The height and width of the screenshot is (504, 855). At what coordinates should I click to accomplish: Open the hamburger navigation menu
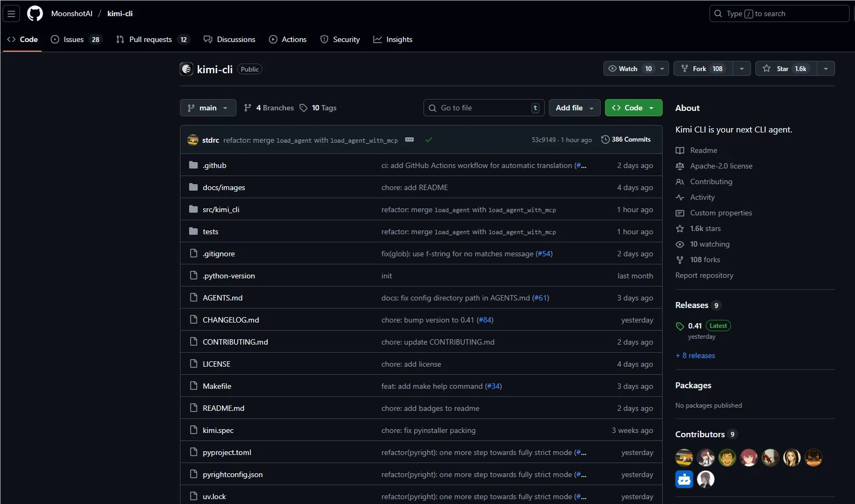click(x=11, y=13)
